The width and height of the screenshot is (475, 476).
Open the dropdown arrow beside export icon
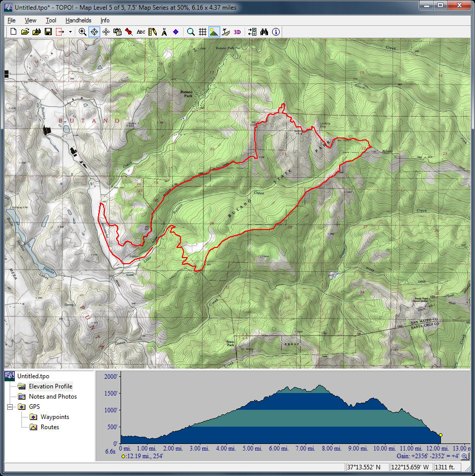(70, 32)
